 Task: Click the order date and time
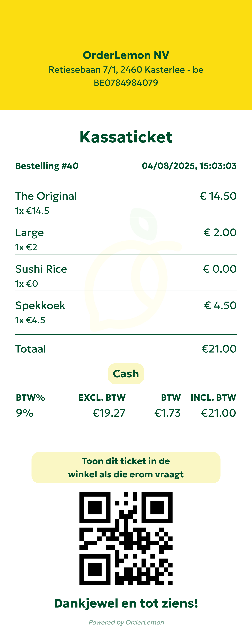(x=189, y=166)
